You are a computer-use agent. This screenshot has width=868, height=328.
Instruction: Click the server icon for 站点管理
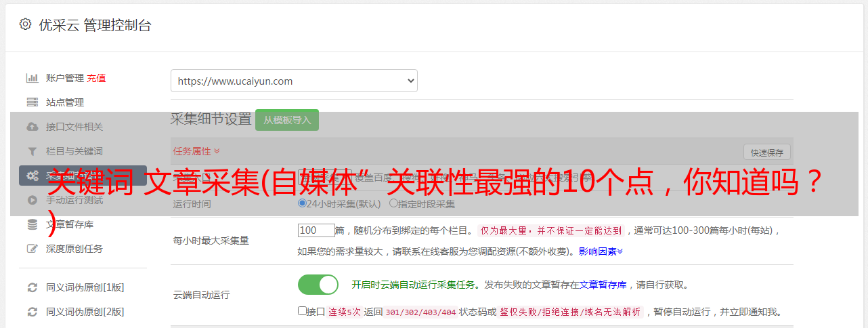pos(32,102)
